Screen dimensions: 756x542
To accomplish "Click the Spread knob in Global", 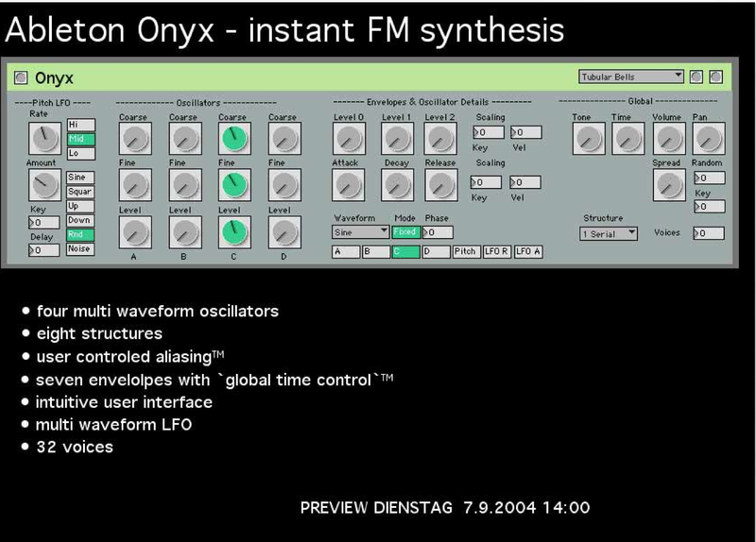I will pyautogui.click(x=668, y=185).
